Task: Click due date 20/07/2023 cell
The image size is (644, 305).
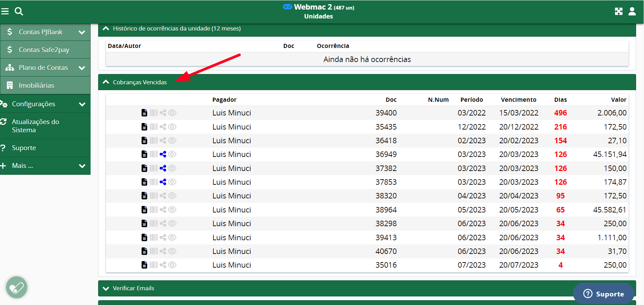Action: tap(519, 265)
